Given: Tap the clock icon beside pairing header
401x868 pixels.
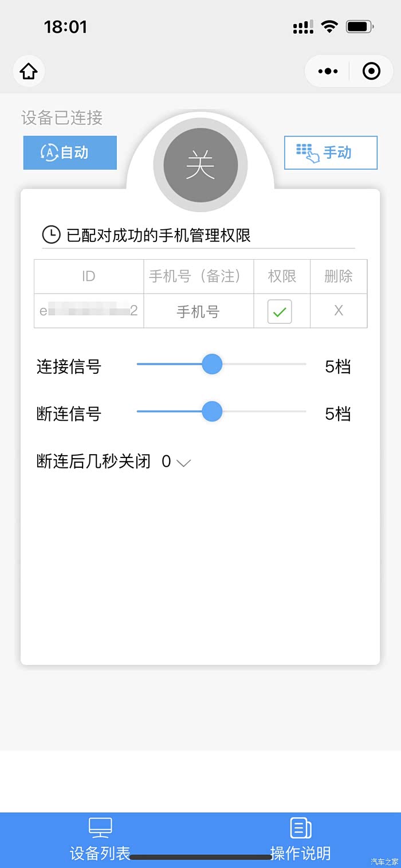Looking at the screenshot, I should (x=51, y=234).
